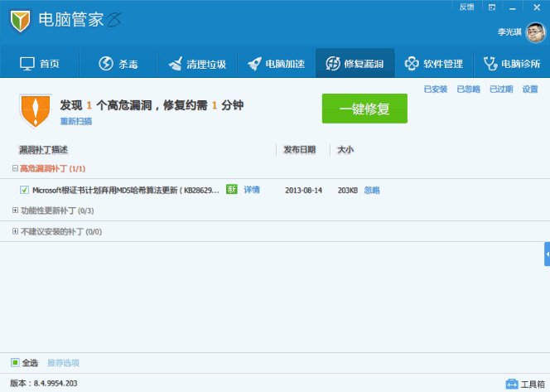The image size is (550, 392).
Task: Close the 电脑管家 window
Action: [x=537, y=7]
